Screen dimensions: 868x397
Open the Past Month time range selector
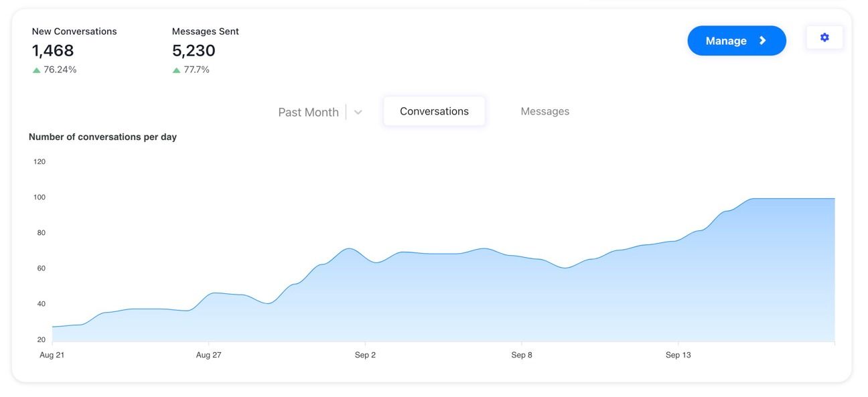309,112
